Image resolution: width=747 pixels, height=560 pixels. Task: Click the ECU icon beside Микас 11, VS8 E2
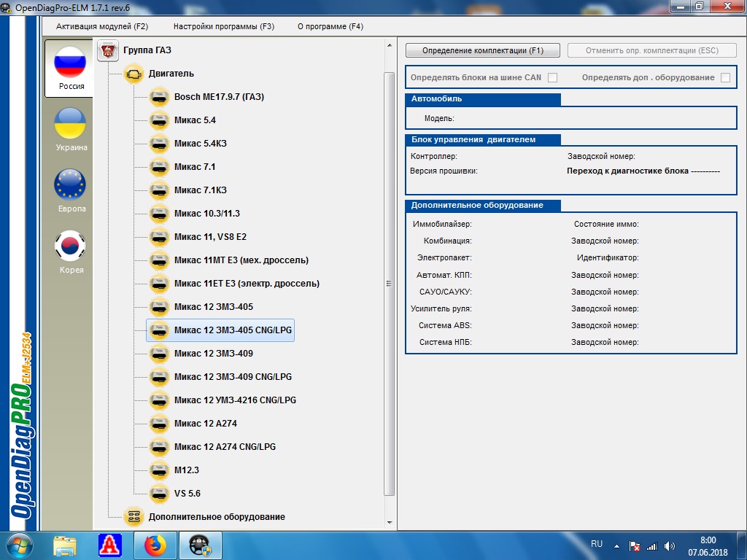(159, 237)
